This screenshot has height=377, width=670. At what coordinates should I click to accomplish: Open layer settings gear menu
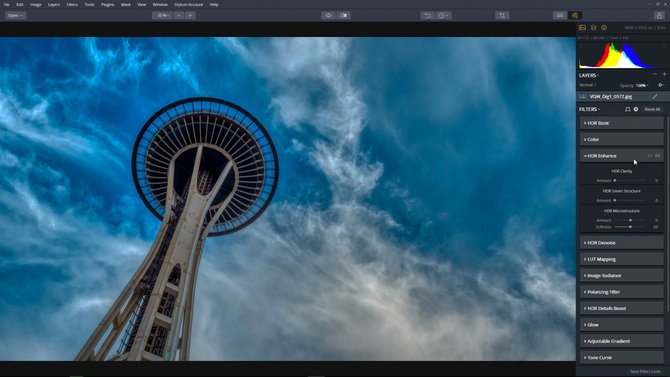(661, 85)
